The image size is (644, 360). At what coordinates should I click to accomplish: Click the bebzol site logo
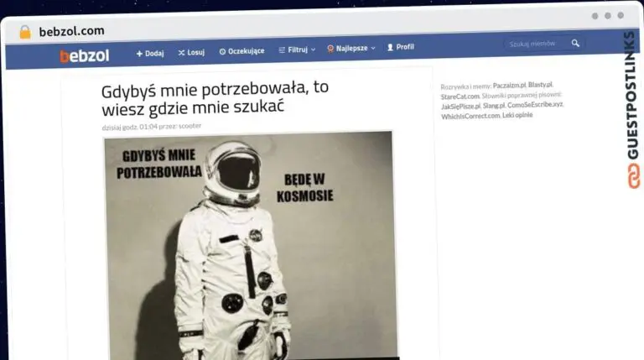tap(84, 55)
